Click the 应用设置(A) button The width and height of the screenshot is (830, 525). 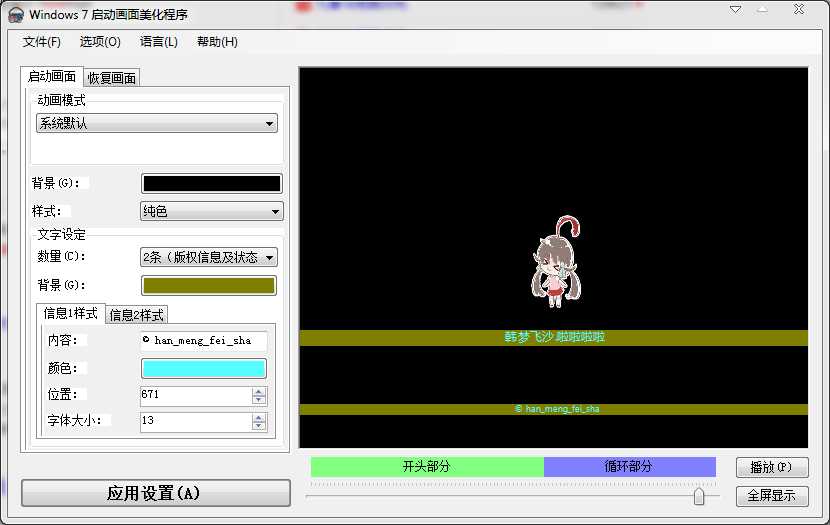(x=156, y=493)
